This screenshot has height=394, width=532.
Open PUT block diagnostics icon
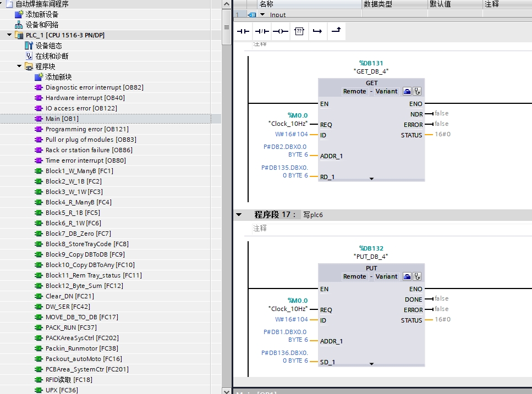coord(417,276)
